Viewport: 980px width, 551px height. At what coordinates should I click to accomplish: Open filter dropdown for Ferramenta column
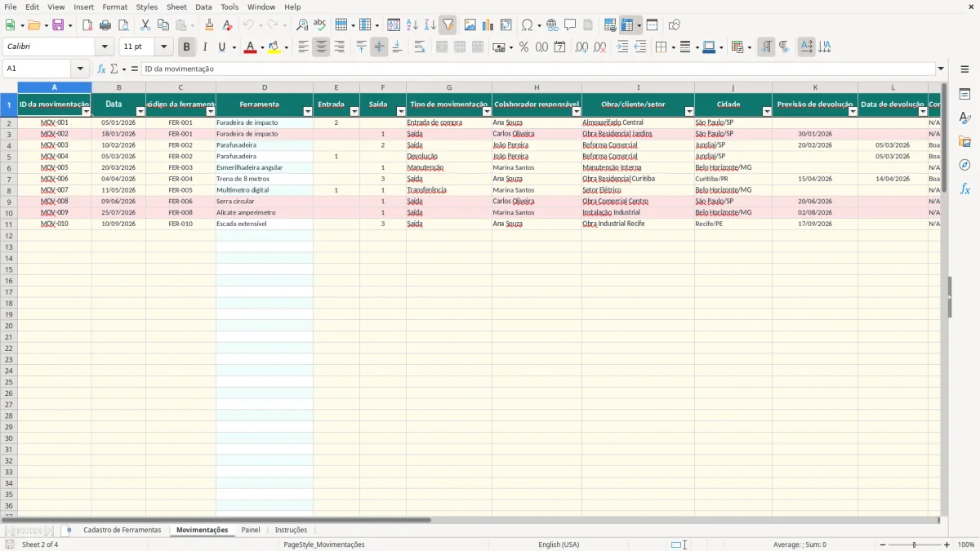click(x=308, y=111)
